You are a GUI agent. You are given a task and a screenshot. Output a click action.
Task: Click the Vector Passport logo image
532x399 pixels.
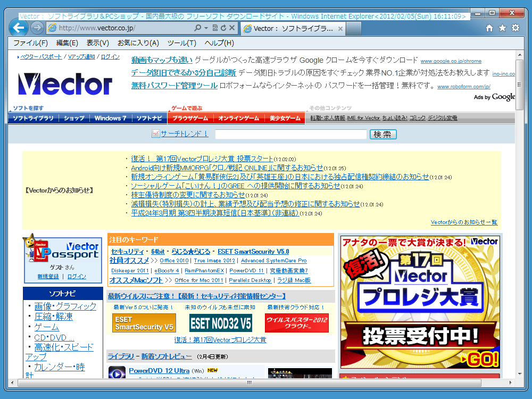[x=62, y=248]
